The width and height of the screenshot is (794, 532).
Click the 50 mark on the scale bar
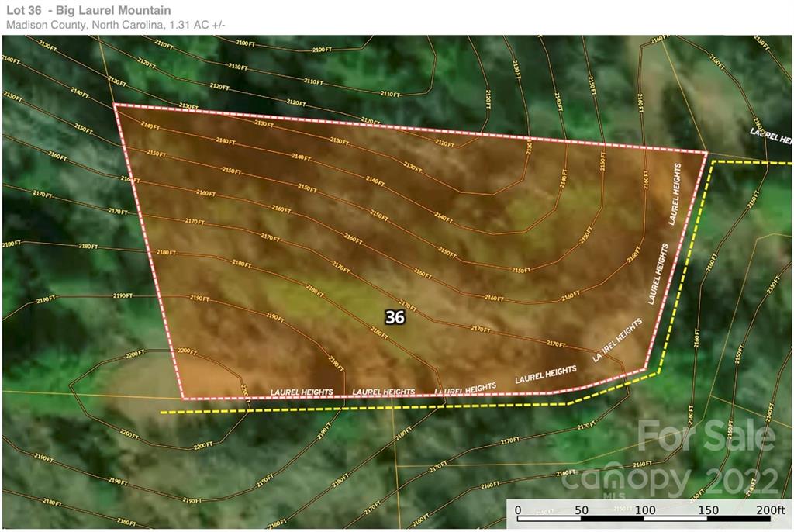point(582,510)
